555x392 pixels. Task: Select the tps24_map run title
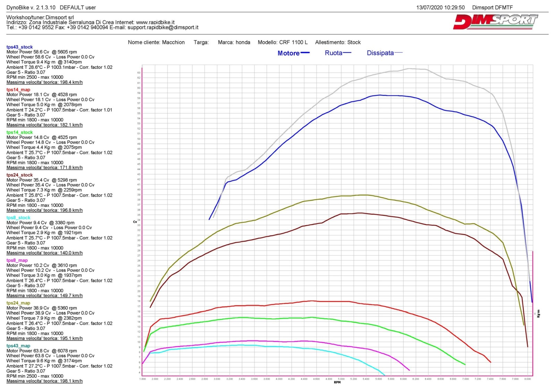18,303
